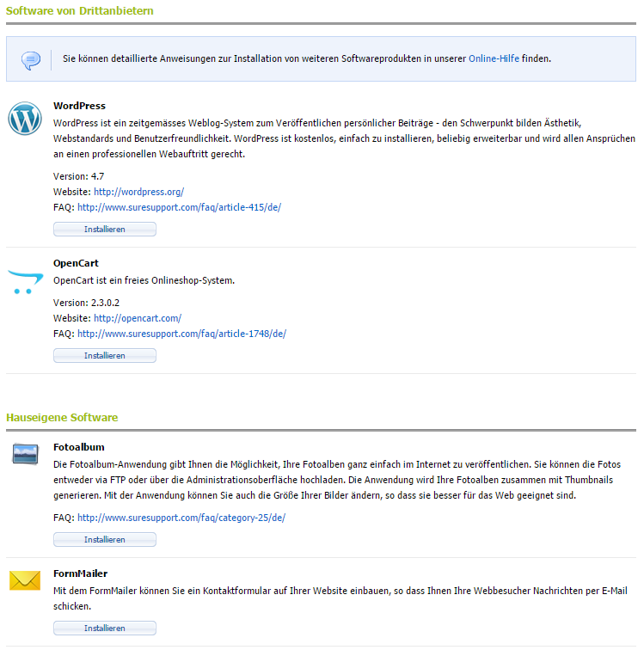Click the WordPress logo icon
This screenshot has height=650, width=644.
(25, 118)
